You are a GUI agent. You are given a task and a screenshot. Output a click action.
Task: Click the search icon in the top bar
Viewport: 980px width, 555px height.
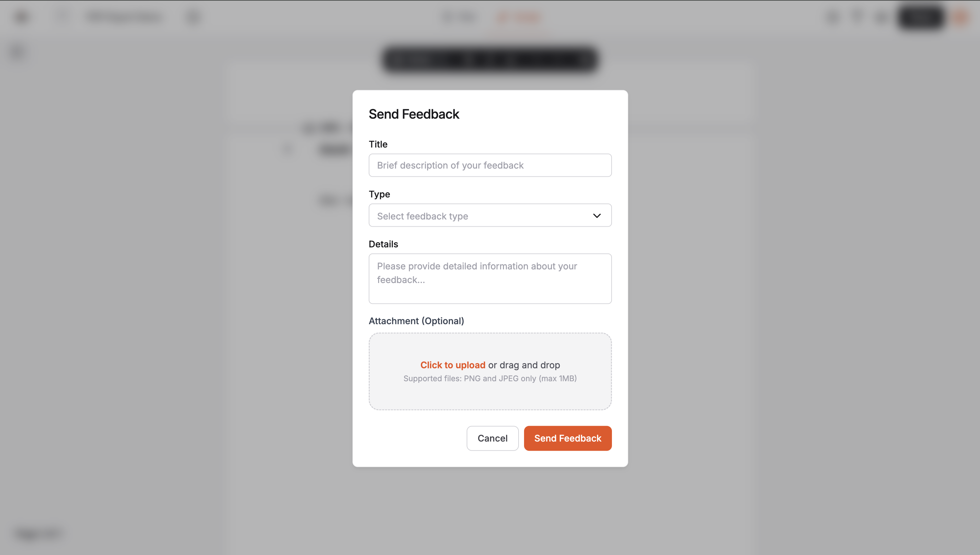(62, 17)
